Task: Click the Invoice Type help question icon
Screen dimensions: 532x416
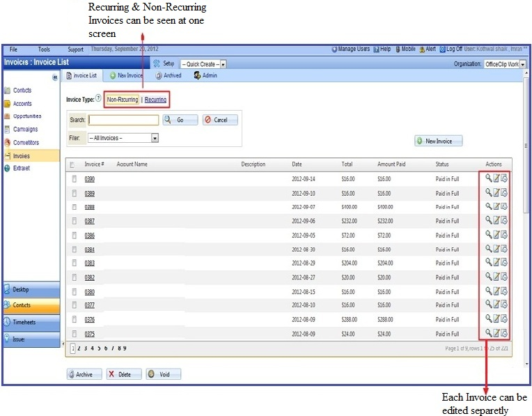Action: pos(98,98)
